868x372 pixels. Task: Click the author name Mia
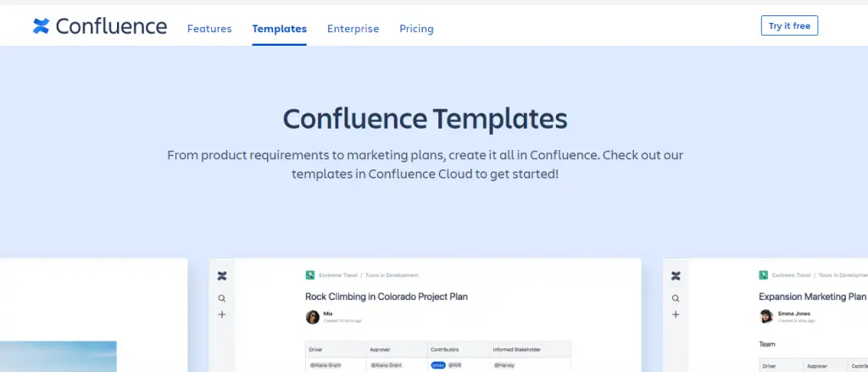click(x=328, y=314)
